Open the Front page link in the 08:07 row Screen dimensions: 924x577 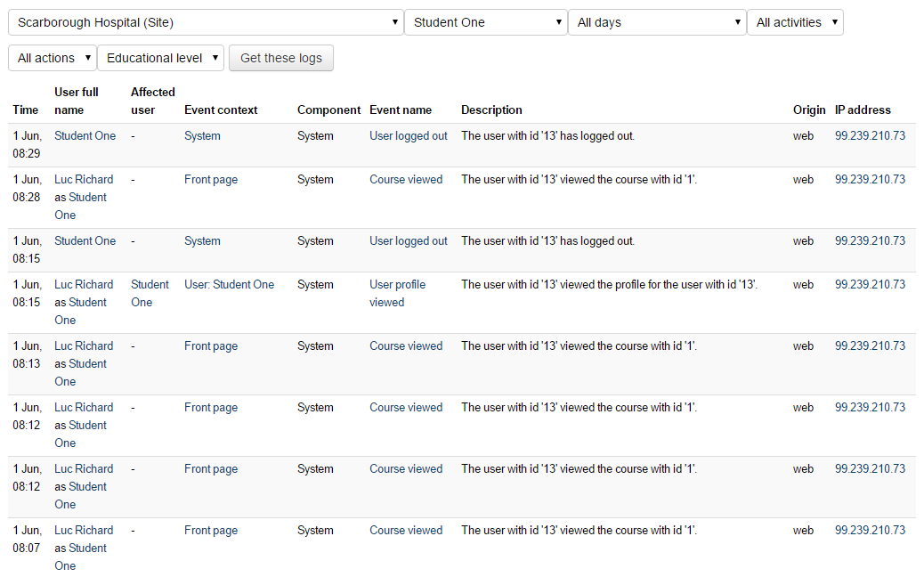coord(211,531)
